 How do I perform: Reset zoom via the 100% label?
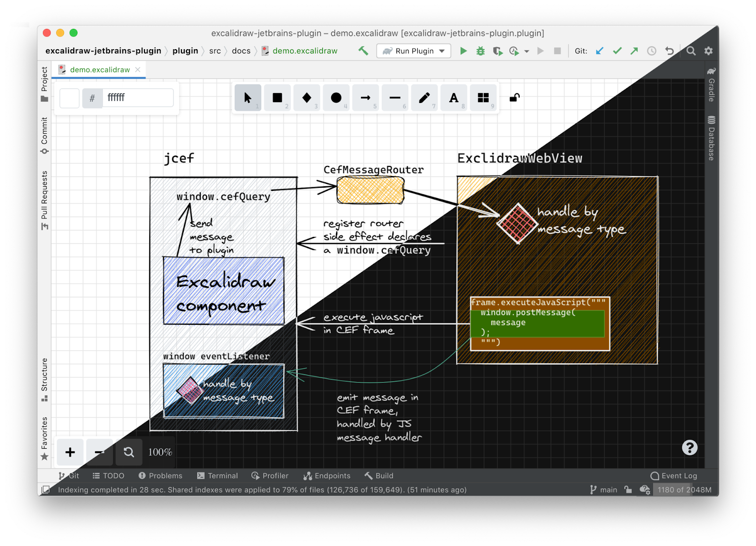(x=160, y=452)
